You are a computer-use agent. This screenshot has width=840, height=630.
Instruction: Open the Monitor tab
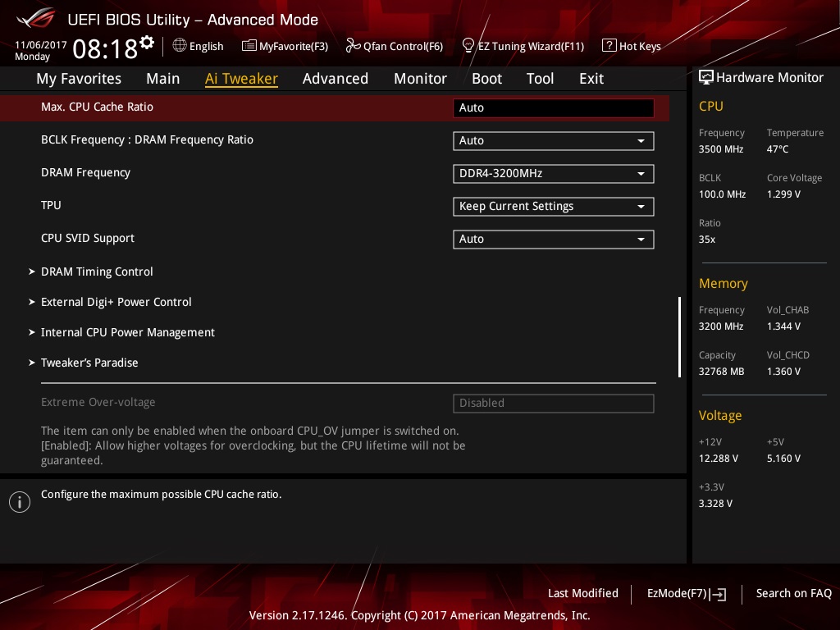click(x=420, y=79)
